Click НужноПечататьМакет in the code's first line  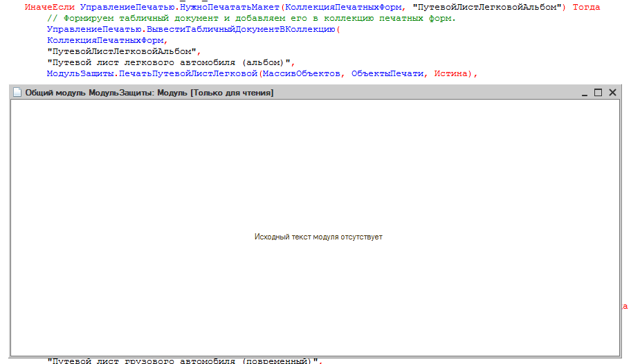[230, 8]
